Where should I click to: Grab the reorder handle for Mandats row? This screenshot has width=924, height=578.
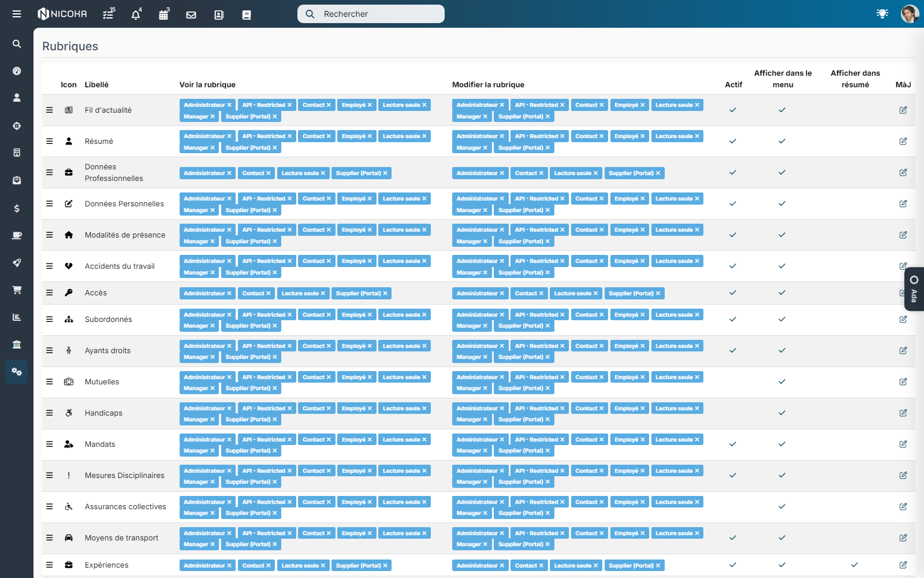50,444
